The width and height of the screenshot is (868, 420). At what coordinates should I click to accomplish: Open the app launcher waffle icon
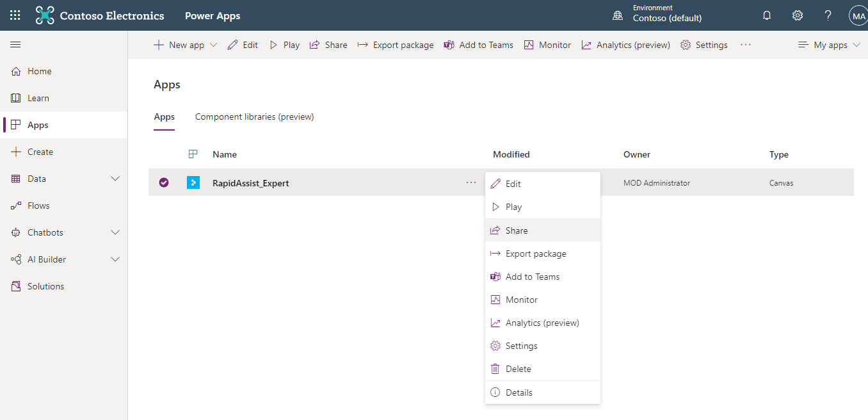click(15, 15)
